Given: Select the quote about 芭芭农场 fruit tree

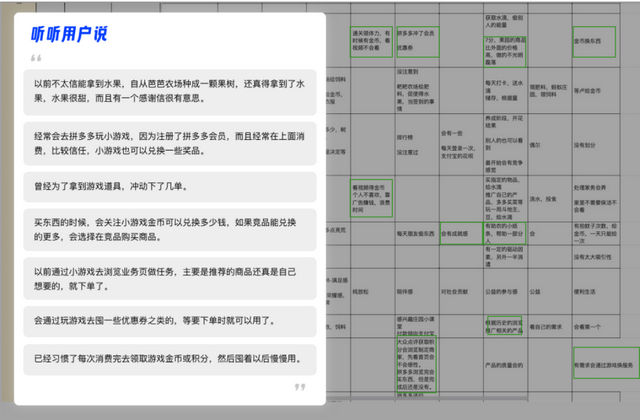Looking at the screenshot, I should point(170,92).
